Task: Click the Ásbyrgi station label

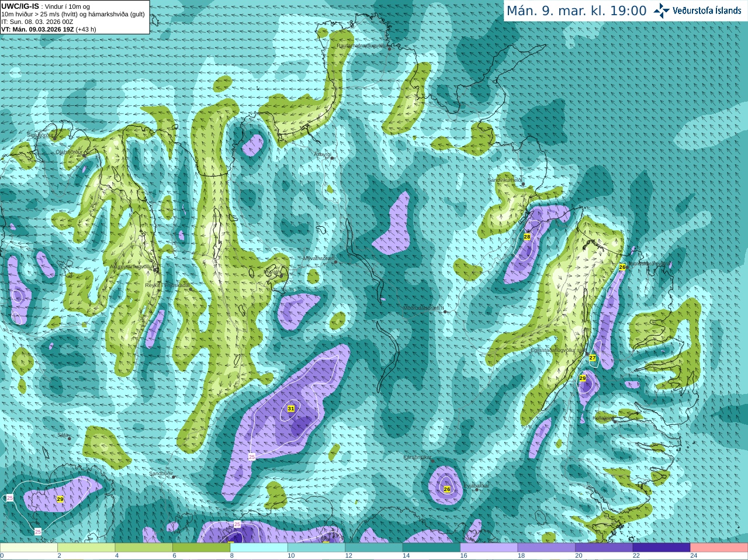Action: click(322, 154)
